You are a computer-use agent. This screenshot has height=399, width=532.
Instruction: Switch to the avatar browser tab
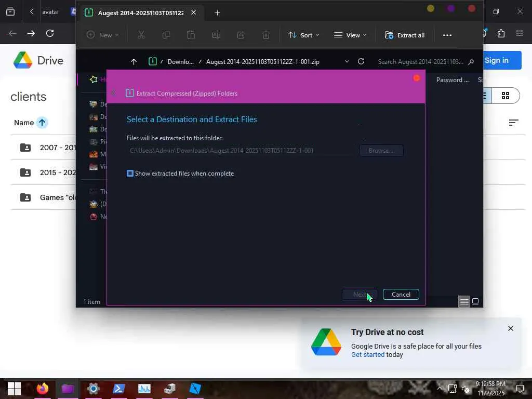click(50, 12)
